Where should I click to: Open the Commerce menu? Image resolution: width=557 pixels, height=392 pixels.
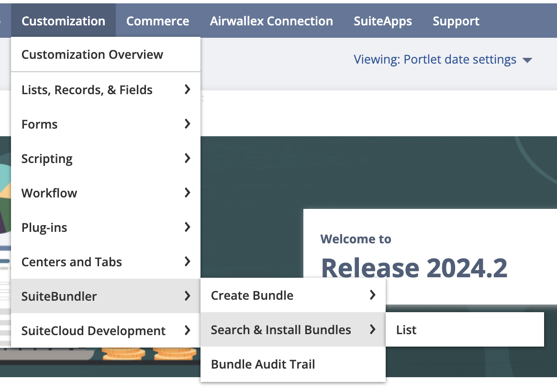[157, 21]
